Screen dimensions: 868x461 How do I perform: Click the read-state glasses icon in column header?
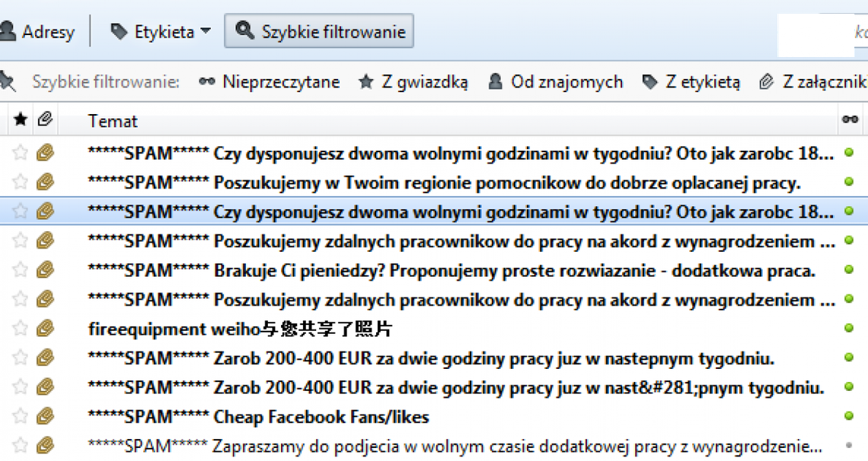850,119
